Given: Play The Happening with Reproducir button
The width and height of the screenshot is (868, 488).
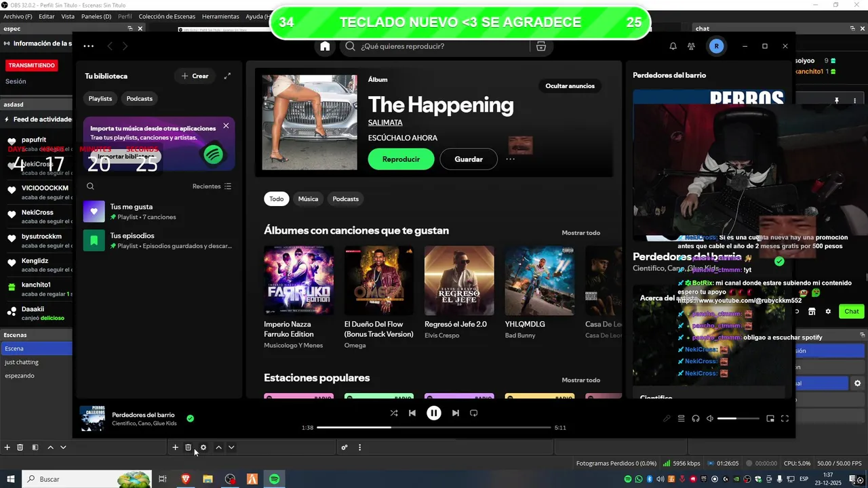Looking at the screenshot, I should coord(401,159).
